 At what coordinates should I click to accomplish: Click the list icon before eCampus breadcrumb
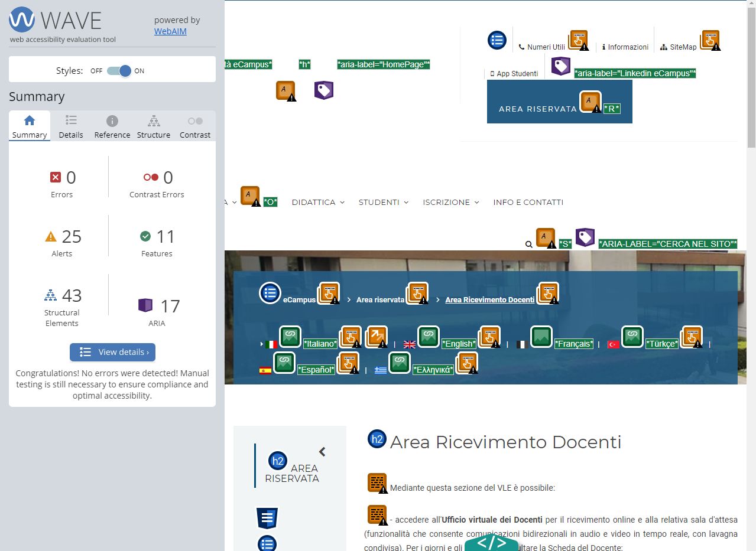(270, 293)
